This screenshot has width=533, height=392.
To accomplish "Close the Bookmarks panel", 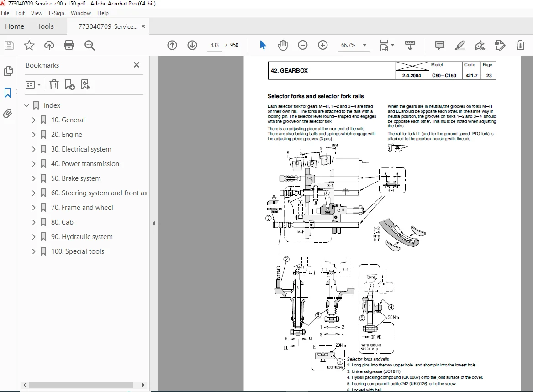I will pos(137,65).
